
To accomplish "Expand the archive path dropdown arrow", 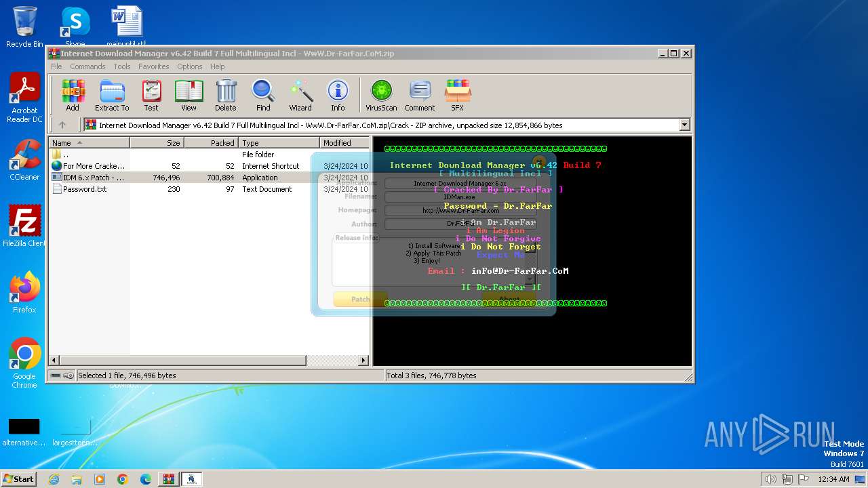I will (684, 125).
